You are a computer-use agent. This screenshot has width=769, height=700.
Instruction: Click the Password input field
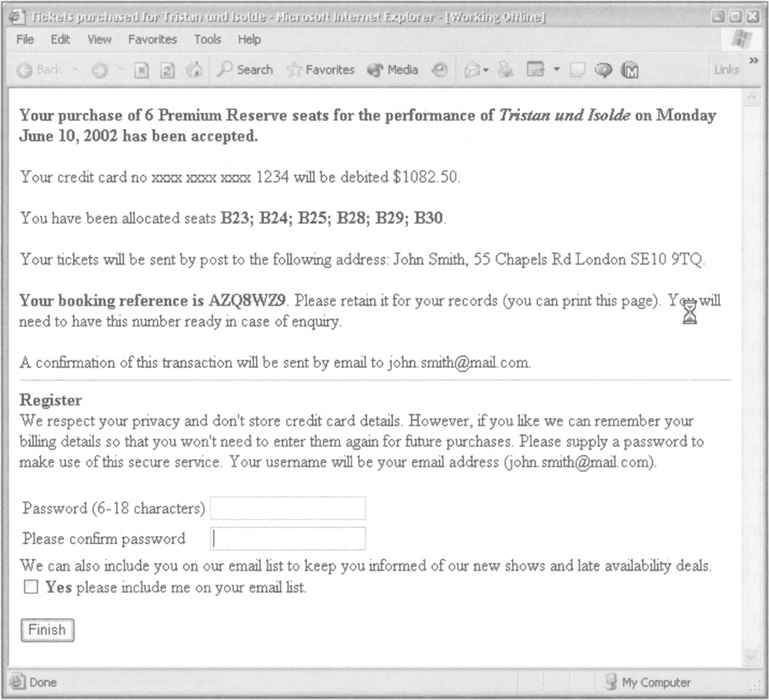288,508
